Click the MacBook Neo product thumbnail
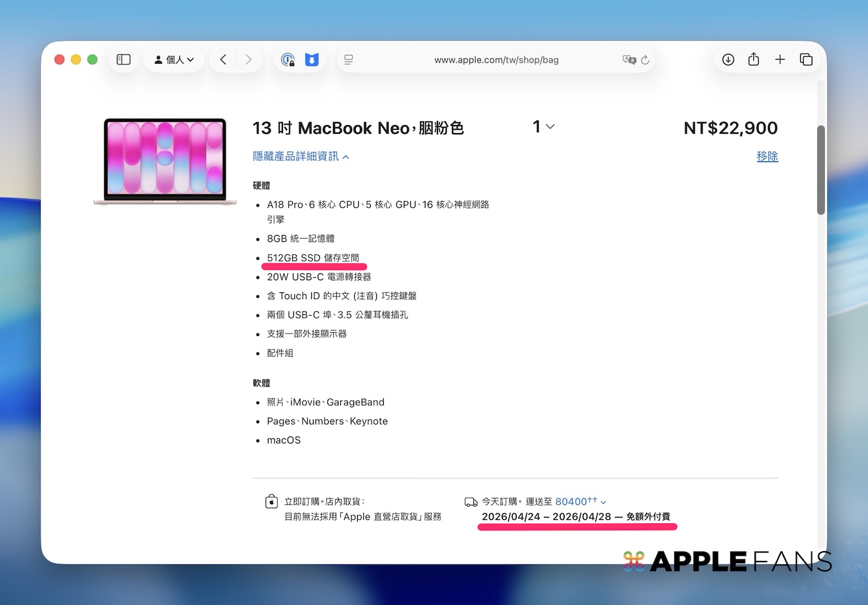Viewport: 868px width, 605px height. pos(165,162)
